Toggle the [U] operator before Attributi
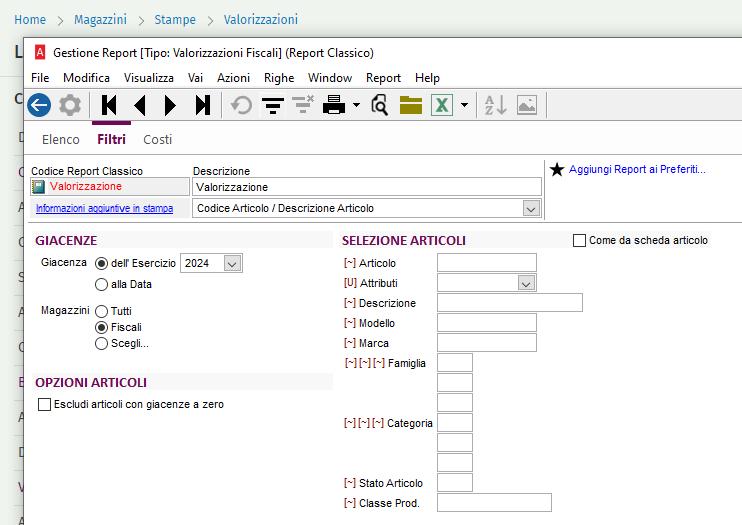The width and height of the screenshot is (742, 525). pyautogui.click(x=350, y=283)
